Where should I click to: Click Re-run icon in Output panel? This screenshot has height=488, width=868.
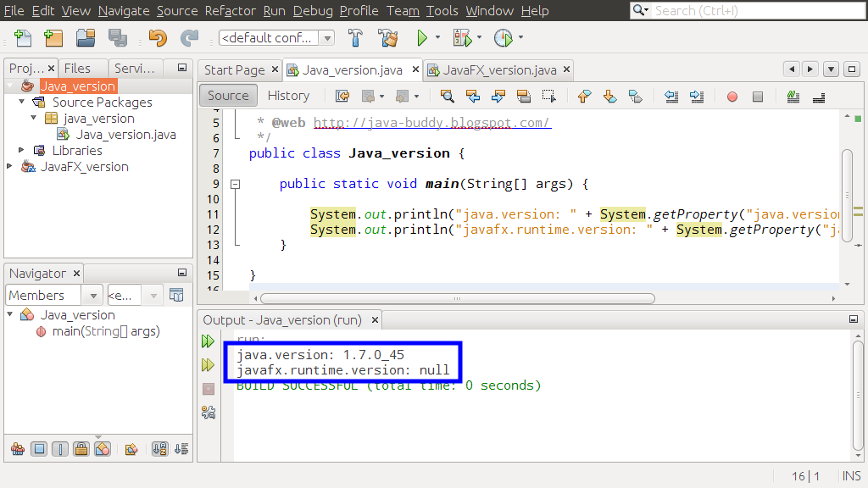(x=209, y=341)
